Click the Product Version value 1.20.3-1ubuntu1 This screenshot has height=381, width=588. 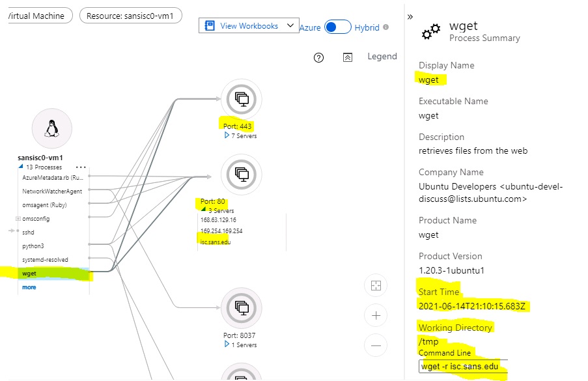pos(451,270)
